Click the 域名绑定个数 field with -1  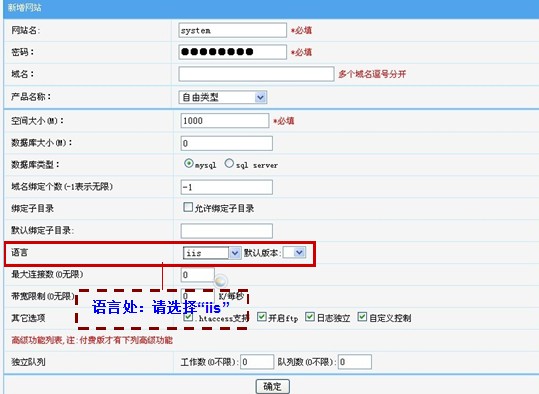click(x=227, y=187)
